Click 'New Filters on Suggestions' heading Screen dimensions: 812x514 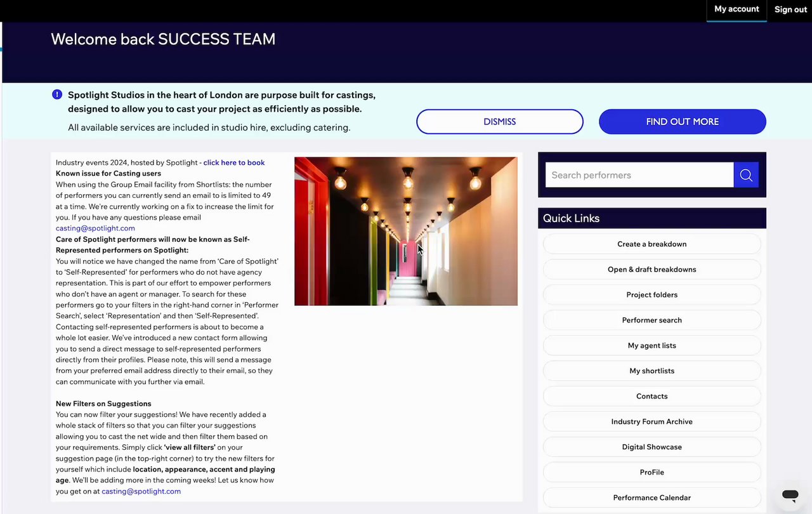pyautogui.click(x=103, y=404)
